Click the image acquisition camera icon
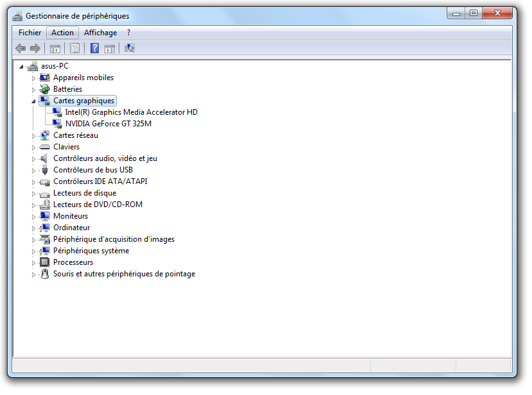Viewport: 532px width, 395px height. tap(45, 239)
